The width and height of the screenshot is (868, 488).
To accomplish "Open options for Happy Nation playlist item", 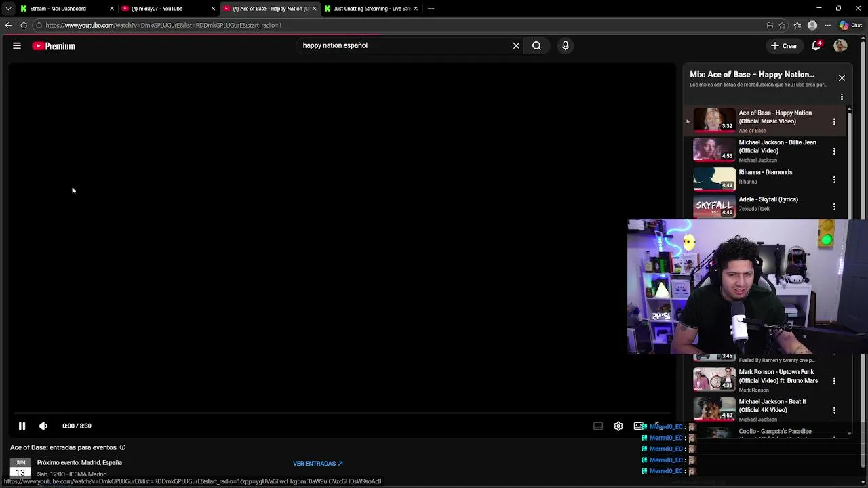I will pos(834,121).
